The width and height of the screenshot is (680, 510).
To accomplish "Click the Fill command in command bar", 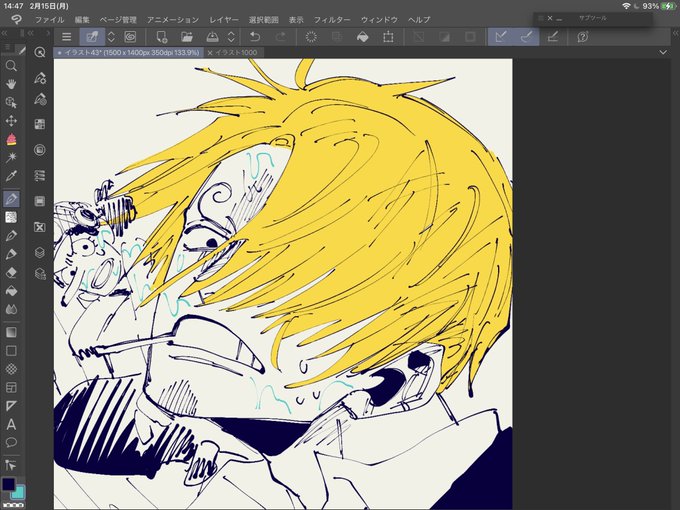I will pyautogui.click(x=363, y=37).
